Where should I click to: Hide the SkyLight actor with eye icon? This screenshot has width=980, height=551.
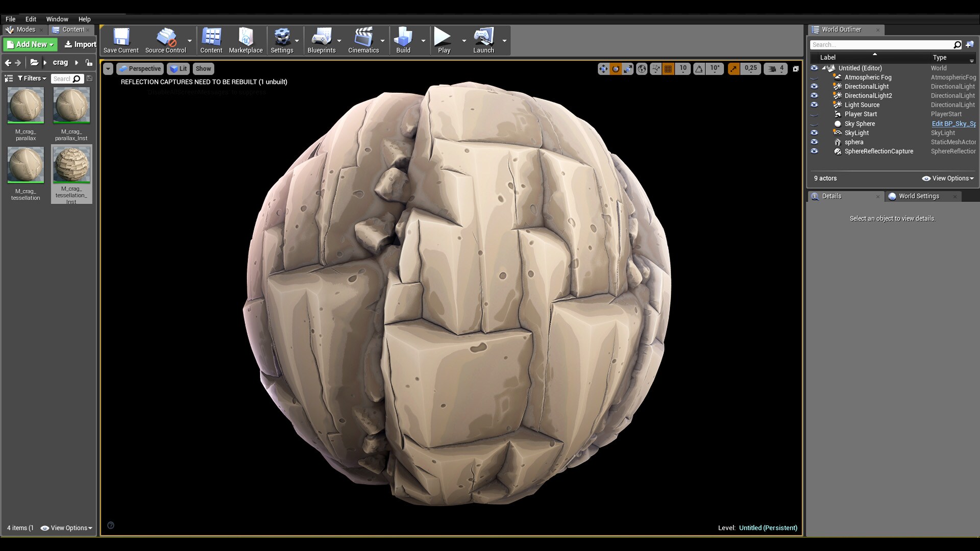[x=814, y=133]
